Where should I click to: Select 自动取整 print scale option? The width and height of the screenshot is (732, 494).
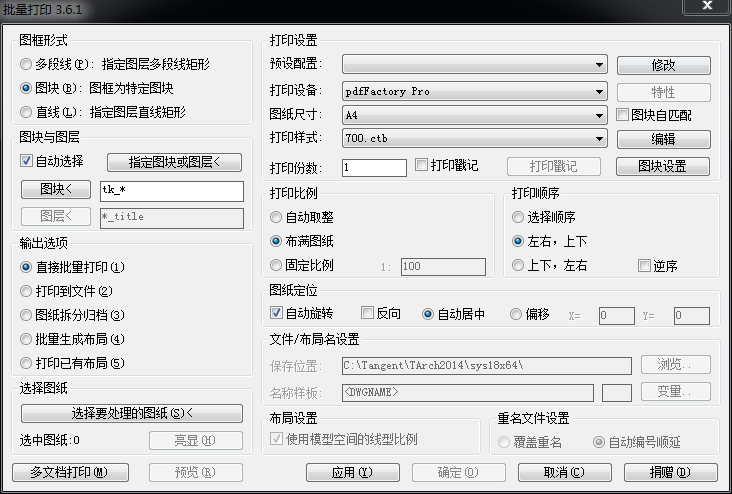click(276, 217)
